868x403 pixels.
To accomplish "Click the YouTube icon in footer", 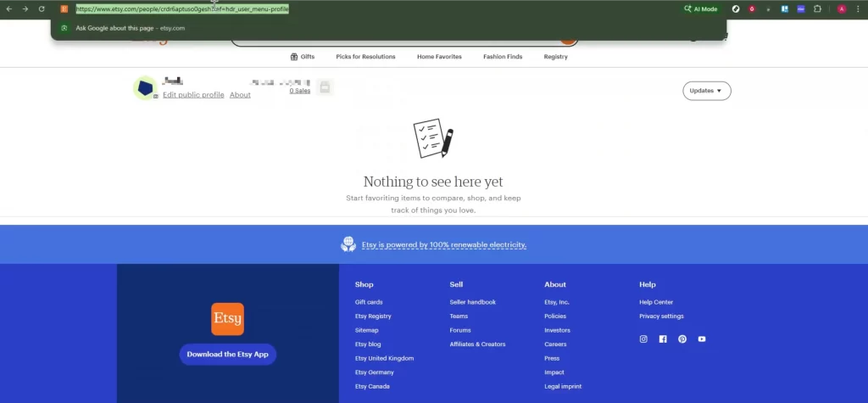I will click(x=702, y=339).
